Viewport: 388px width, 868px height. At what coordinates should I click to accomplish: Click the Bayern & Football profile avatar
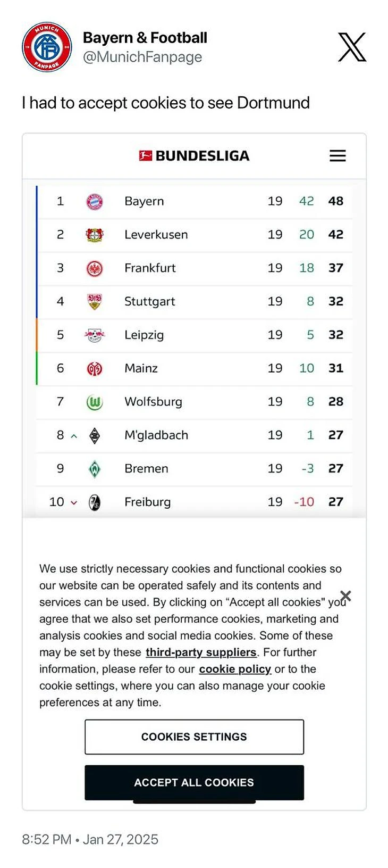[x=47, y=47]
